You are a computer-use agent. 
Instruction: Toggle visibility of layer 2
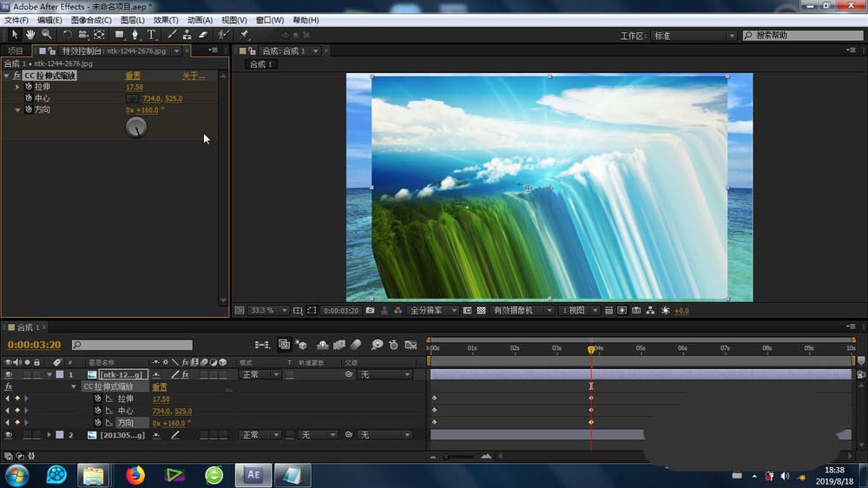tap(8, 435)
